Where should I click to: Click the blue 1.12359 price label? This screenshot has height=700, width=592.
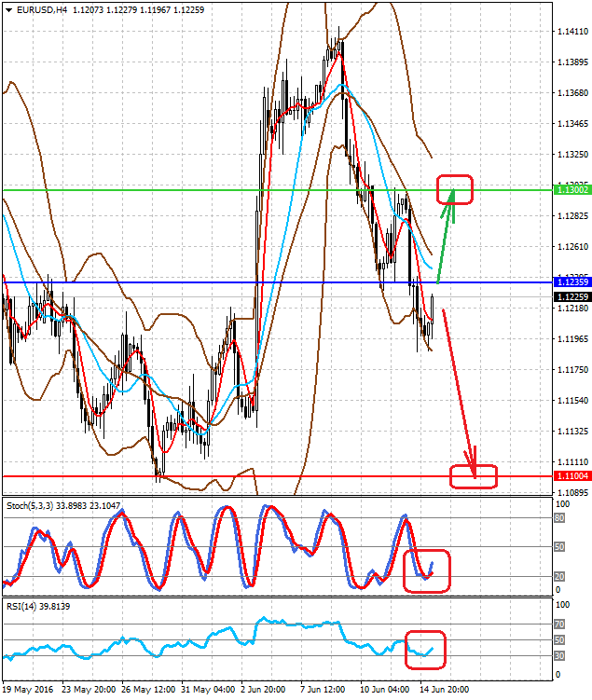point(572,282)
